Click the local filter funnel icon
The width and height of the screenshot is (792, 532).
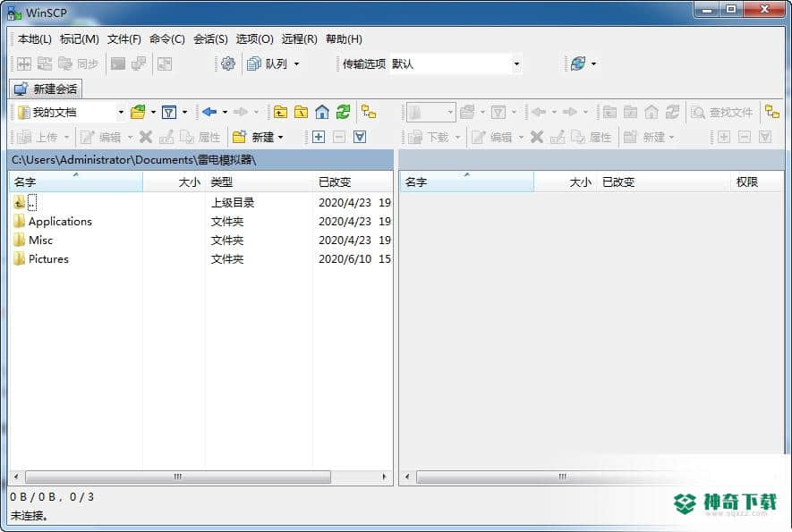click(169, 112)
